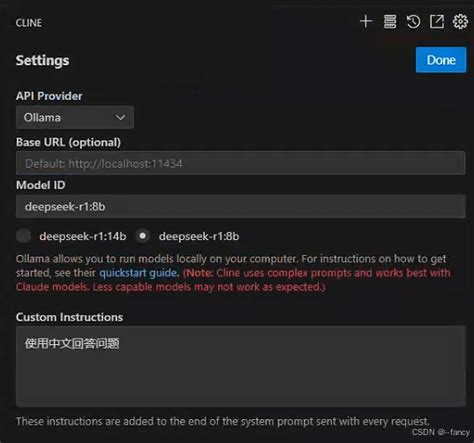The width and height of the screenshot is (474, 443).
Task: Open task history clock icon
Action: pyautogui.click(x=413, y=22)
